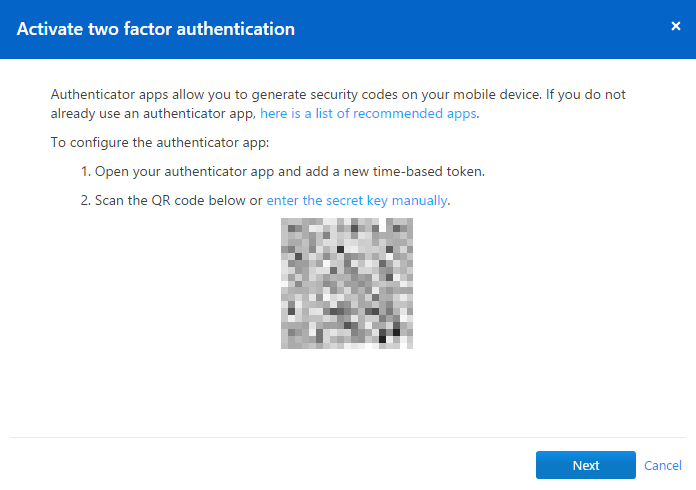
Task: Choose to enter the secret key manually
Action: coord(357,201)
